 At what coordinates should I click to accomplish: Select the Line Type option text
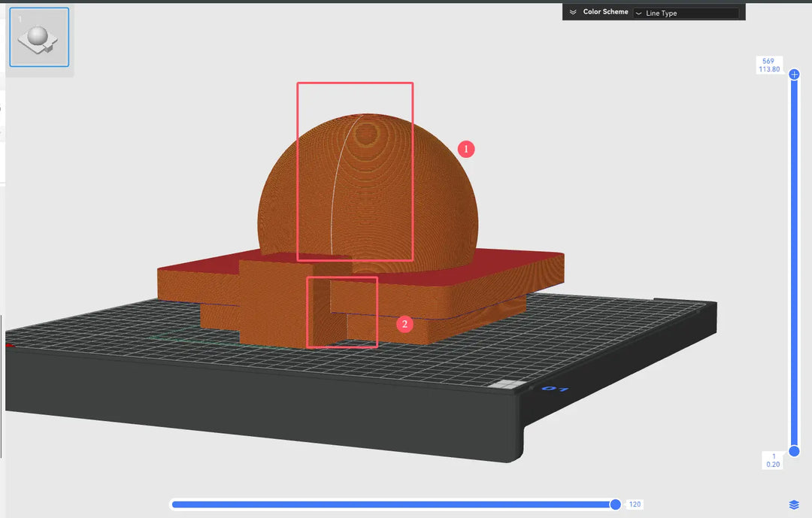coord(662,13)
